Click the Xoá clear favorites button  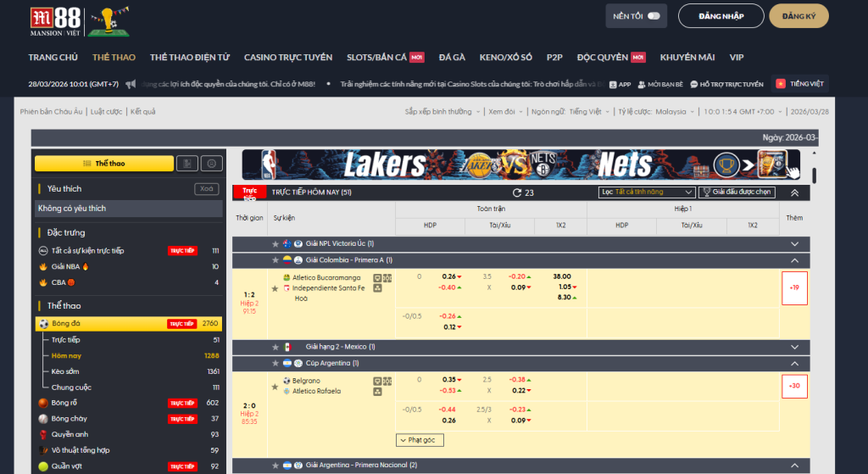[207, 189]
